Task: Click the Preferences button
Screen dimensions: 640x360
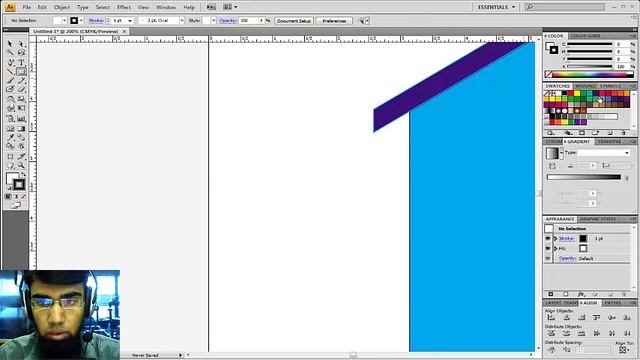Action: pos(334,20)
